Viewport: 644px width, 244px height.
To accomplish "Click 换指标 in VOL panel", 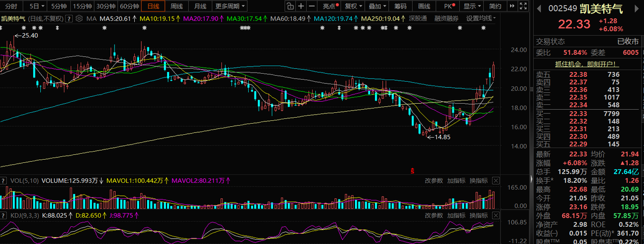I will [x=479, y=181].
